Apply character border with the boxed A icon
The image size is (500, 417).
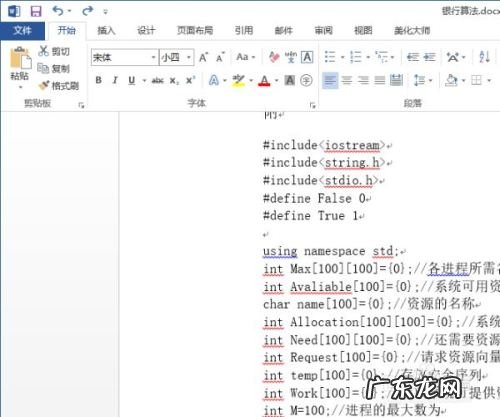[x=307, y=57]
